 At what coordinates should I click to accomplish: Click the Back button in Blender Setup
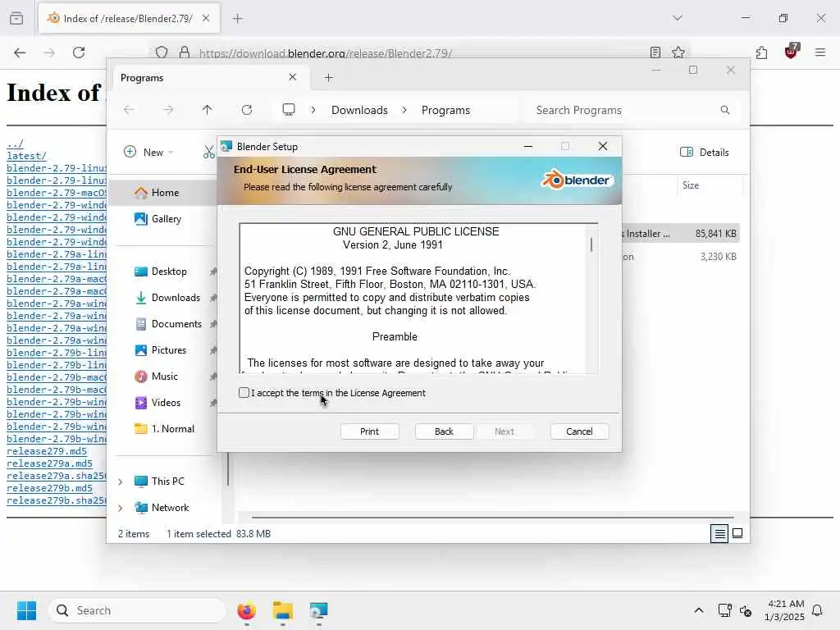[444, 431]
